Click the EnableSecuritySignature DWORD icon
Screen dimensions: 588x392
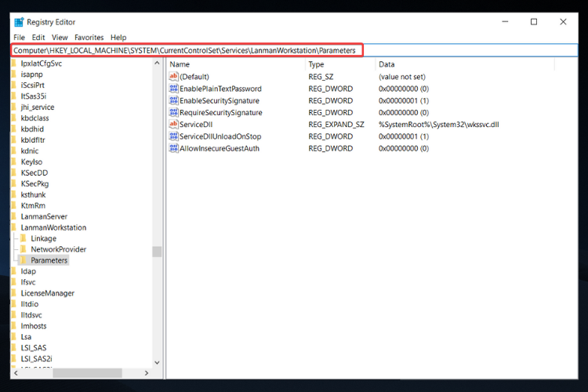pos(173,100)
